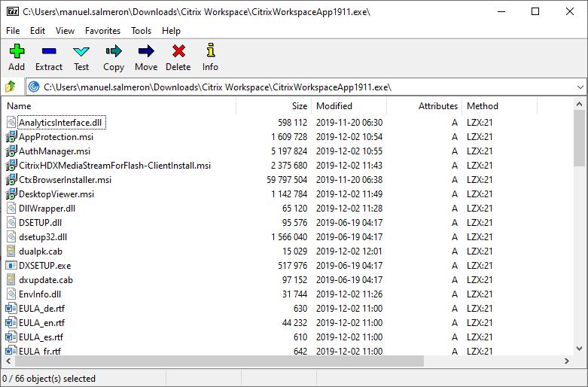Select the file name DesktopViewer.msi
The height and width of the screenshot is (387, 588).
click(x=56, y=194)
